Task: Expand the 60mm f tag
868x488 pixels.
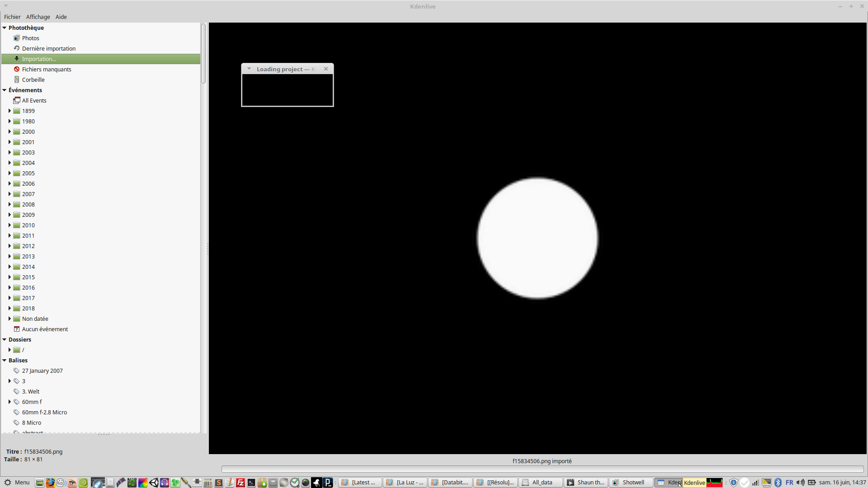Action: (x=9, y=402)
